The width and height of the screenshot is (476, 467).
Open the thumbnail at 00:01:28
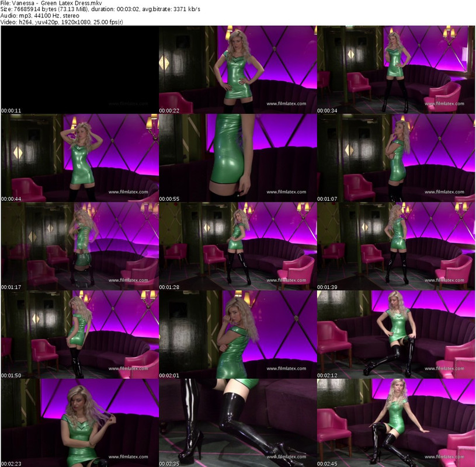coord(238,246)
